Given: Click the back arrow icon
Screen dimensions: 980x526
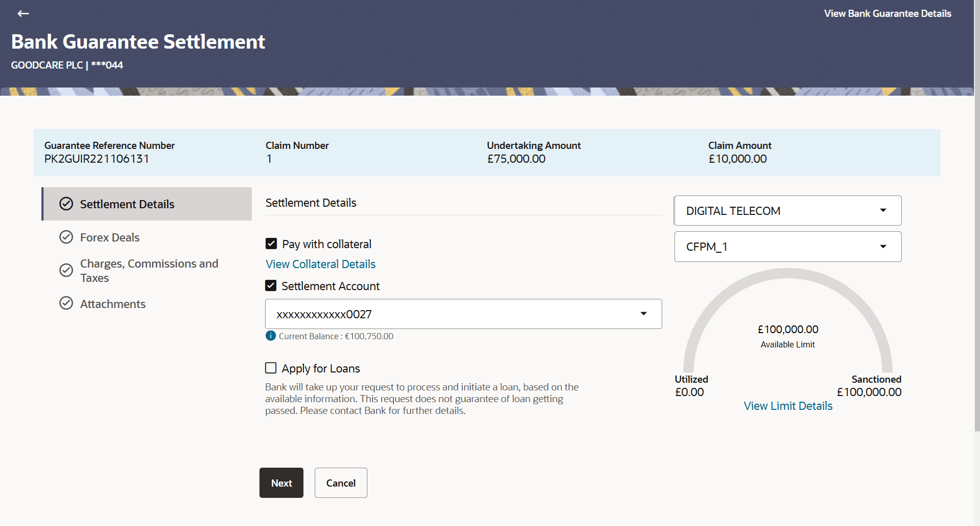Looking at the screenshot, I should coord(23,13).
